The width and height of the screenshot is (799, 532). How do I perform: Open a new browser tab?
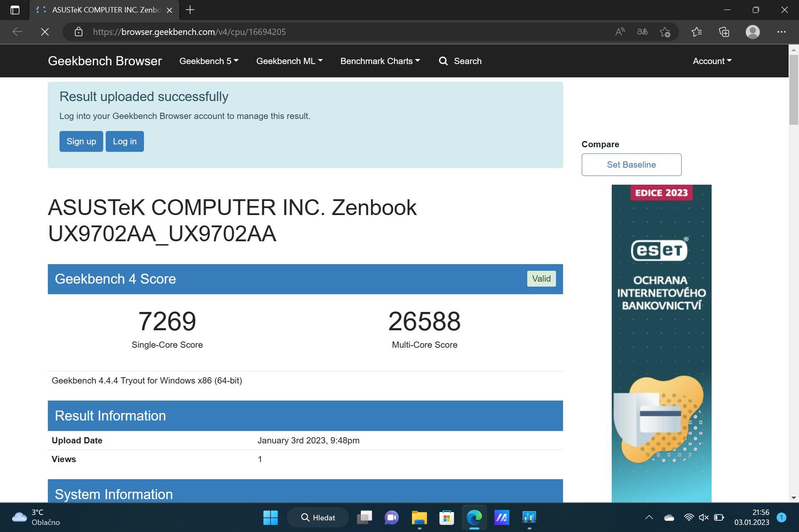(190, 10)
